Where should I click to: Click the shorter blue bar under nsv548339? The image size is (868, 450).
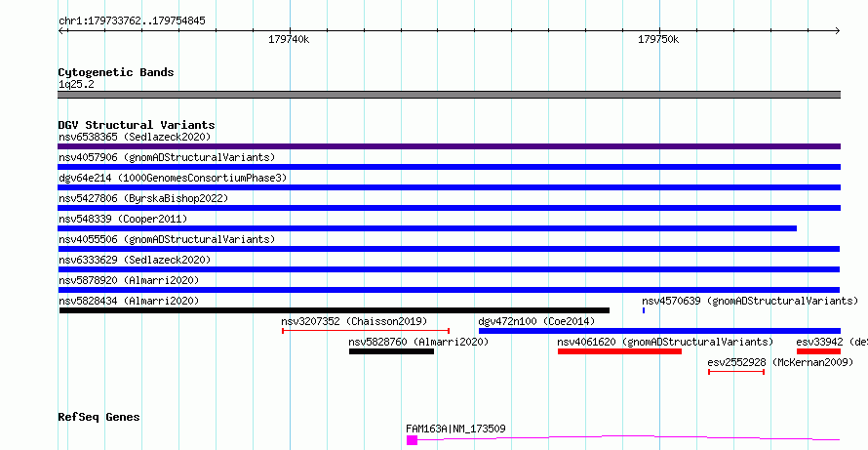click(x=427, y=228)
